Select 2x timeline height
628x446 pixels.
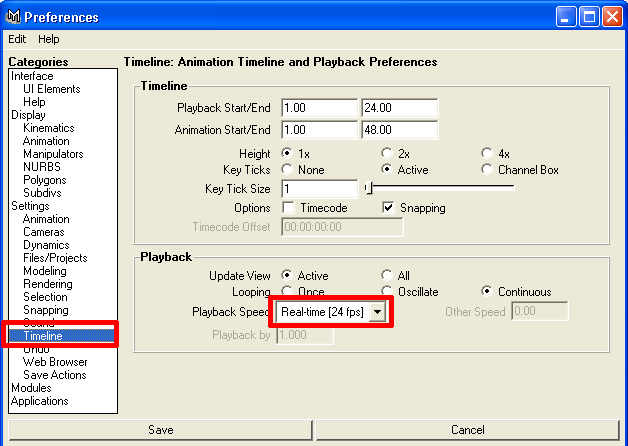click(x=387, y=153)
